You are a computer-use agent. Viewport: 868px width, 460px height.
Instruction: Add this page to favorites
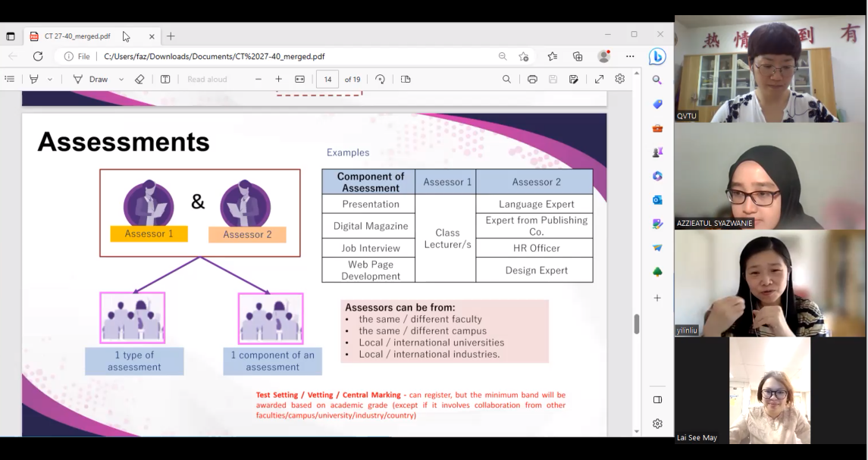click(524, 57)
